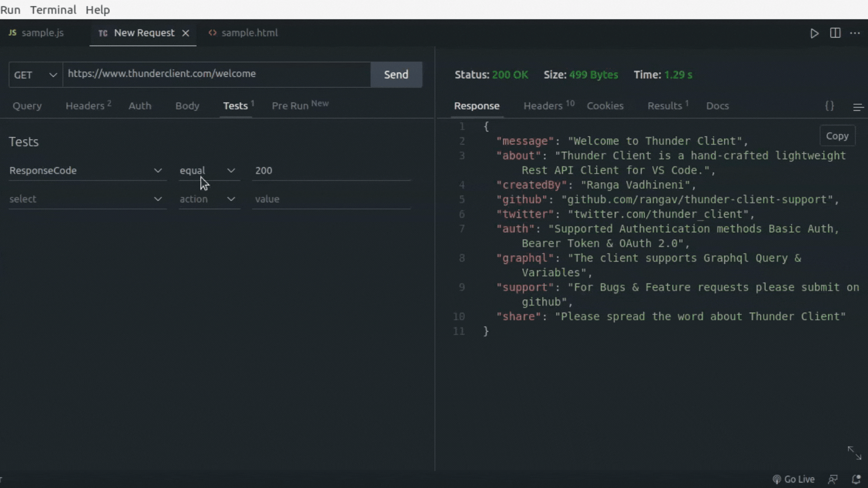Open the notifications bell icon

(856, 479)
